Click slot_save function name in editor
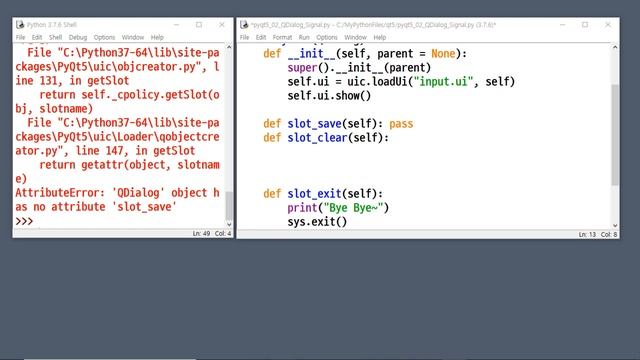Viewport: 640px width, 360px height. tap(314, 124)
